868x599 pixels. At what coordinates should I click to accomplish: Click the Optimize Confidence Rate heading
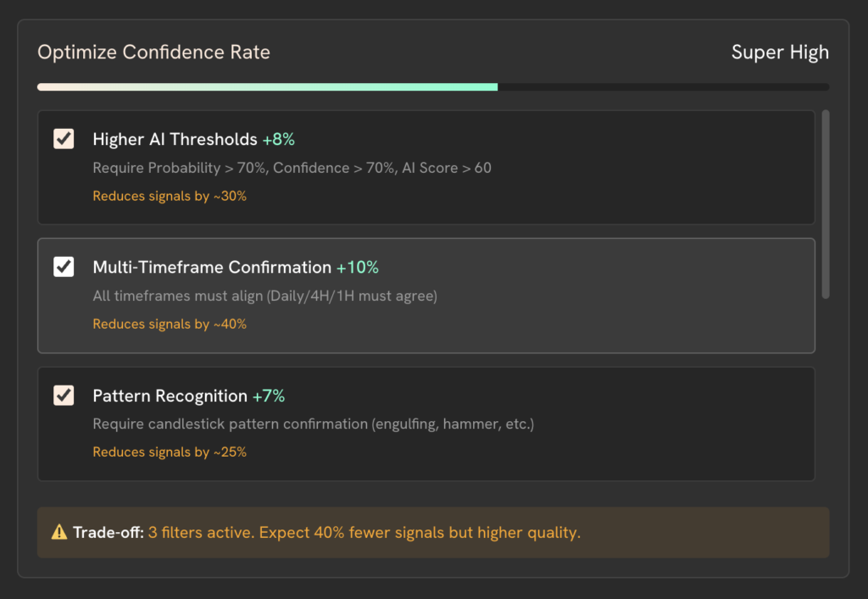pyautogui.click(x=153, y=53)
